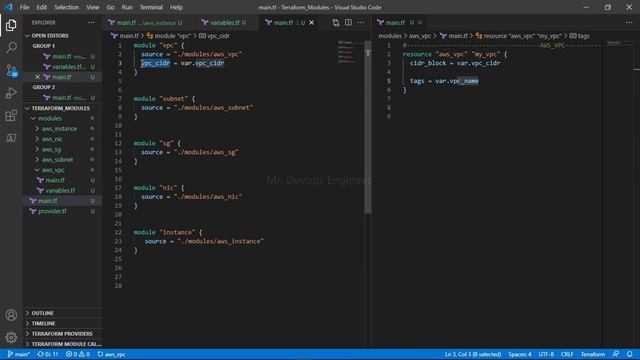Screen dimensions: 640x360
Task: Click feedback icon in status bar
Action: (x=616, y=354)
